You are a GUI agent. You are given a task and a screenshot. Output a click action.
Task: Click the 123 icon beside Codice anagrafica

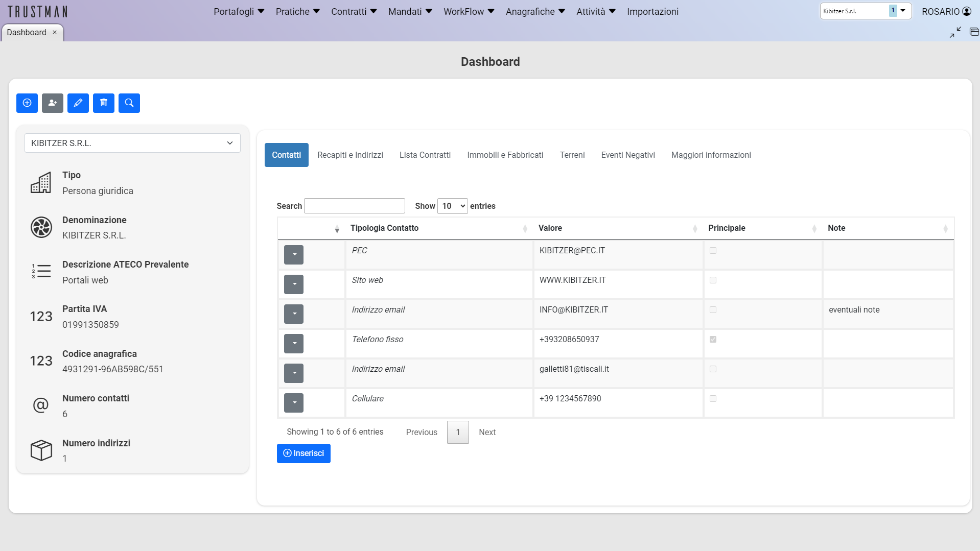coord(41,361)
